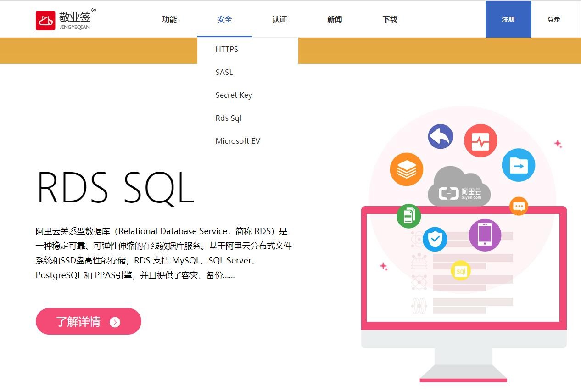This screenshot has width=581, height=392.
Task: Open the 安全 menu
Action: coord(224,19)
